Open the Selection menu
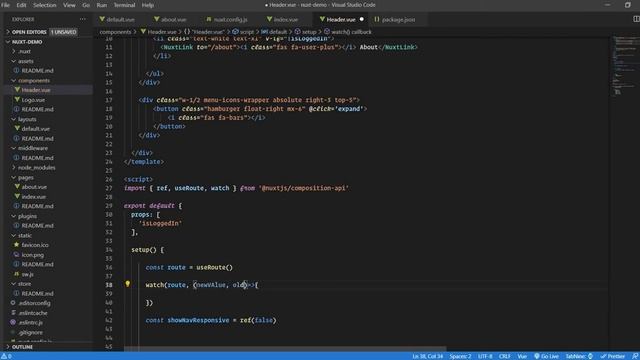The image size is (640, 360). tap(44, 5)
